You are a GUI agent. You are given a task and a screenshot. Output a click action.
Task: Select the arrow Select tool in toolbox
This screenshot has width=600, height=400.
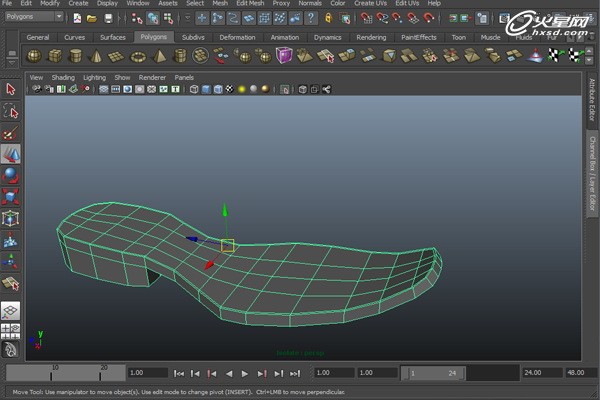(x=11, y=88)
